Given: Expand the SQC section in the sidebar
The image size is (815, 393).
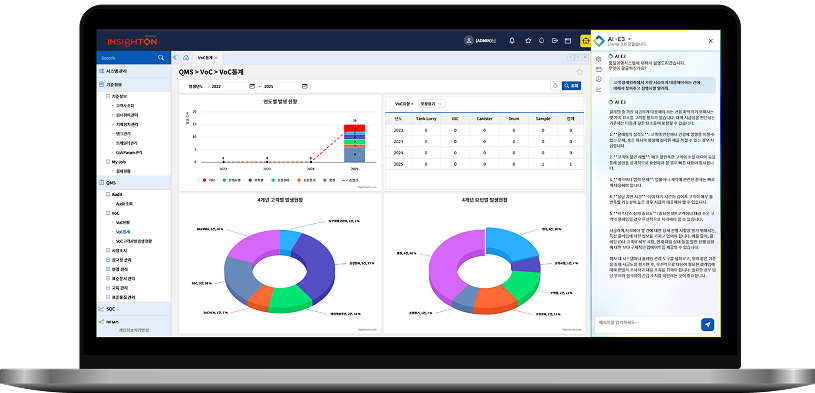Looking at the screenshot, I should 134,308.
